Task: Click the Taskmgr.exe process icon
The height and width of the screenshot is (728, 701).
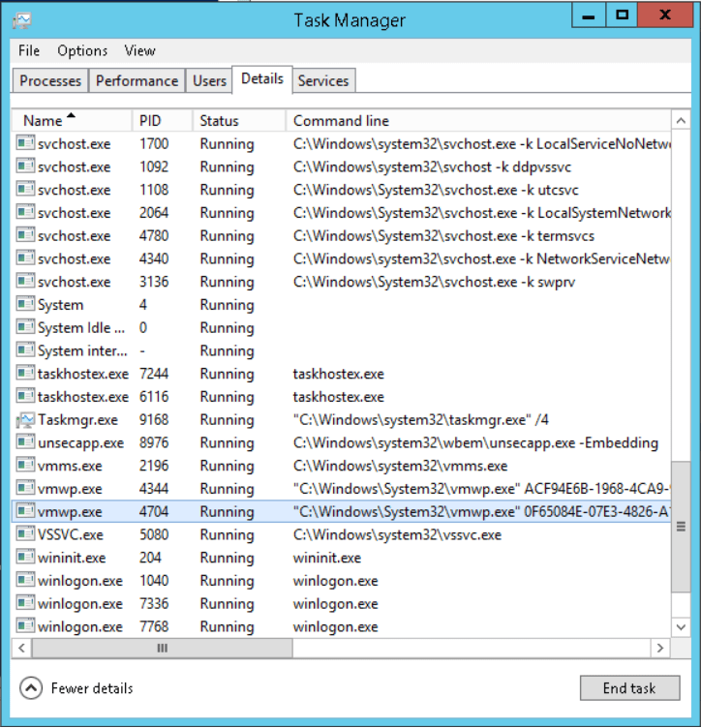Action: 25,420
